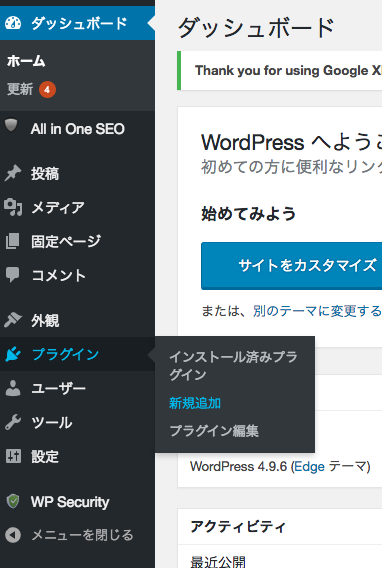Collapse sidebar via メニューを閉じる
Viewport: 382px width, 568px height.
(77, 535)
